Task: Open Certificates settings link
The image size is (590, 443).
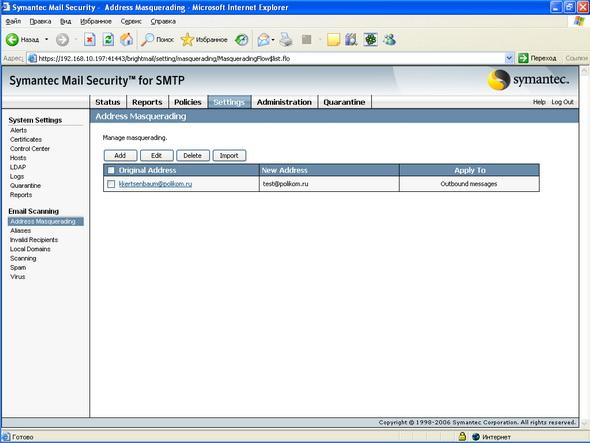Action: point(26,139)
